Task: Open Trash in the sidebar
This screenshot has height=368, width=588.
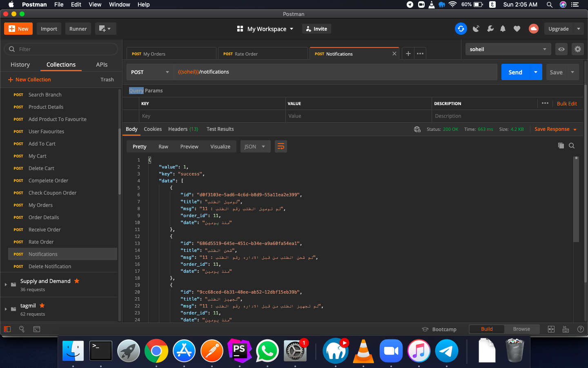Action: click(x=107, y=79)
